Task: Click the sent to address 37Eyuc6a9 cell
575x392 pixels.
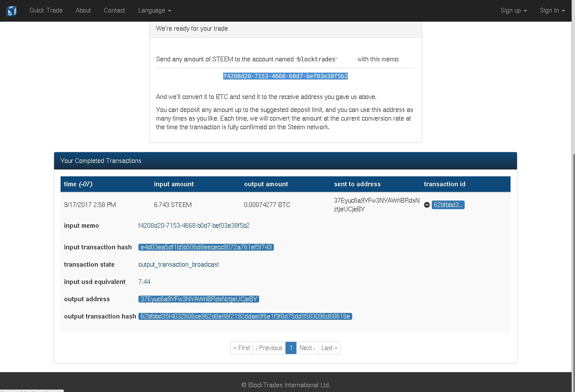Action: click(x=376, y=205)
